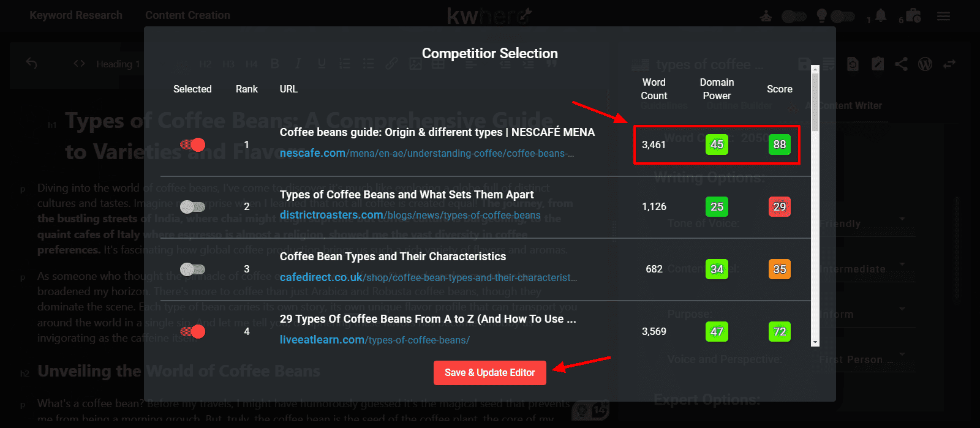The height and width of the screenshot is (428, 980).
Task: Click the briefcase with clock icon
Action: (x=913, y=16)
